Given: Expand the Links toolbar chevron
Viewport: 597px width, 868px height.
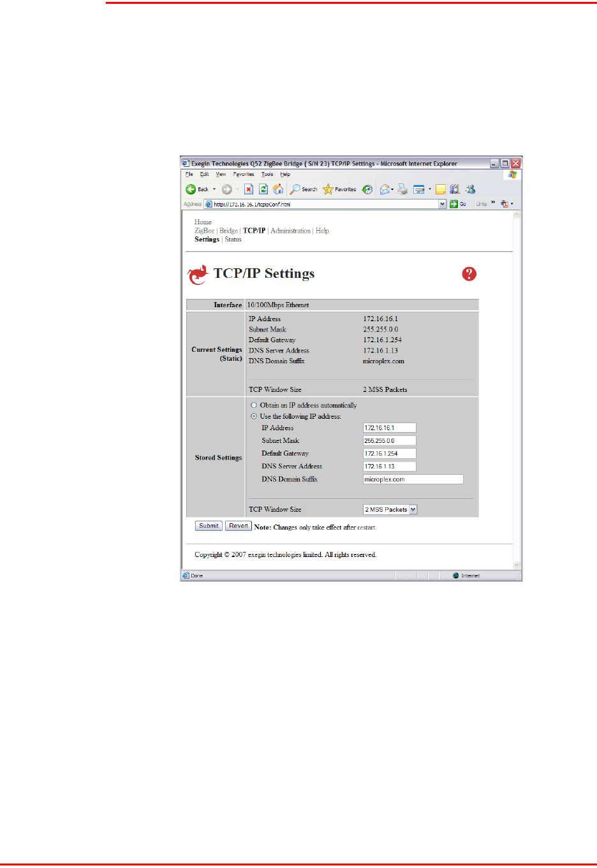Looking at the screenshot, I should (493, 203).
